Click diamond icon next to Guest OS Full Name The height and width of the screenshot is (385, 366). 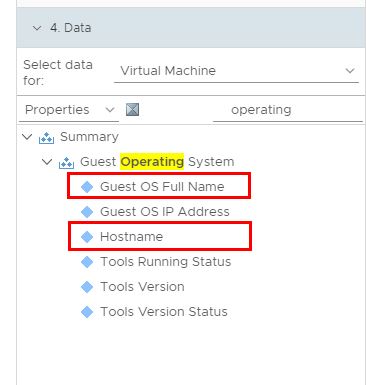click(x=87, y=187)
